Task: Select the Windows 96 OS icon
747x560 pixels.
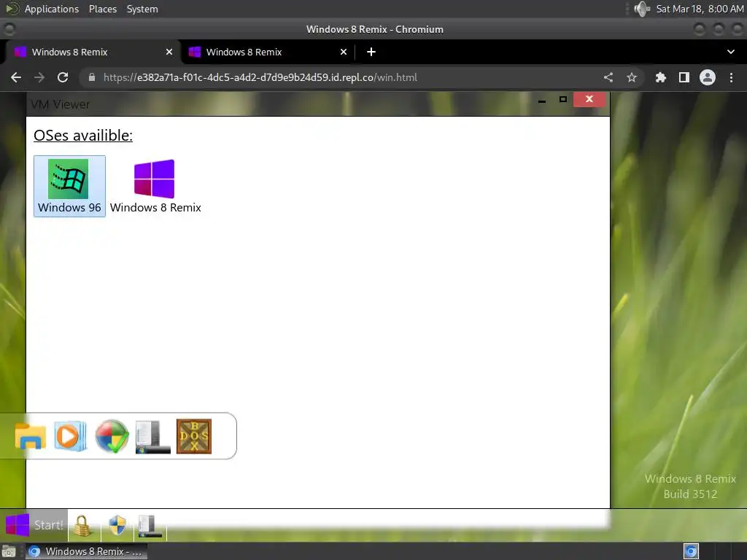Action: pos(69,186)
